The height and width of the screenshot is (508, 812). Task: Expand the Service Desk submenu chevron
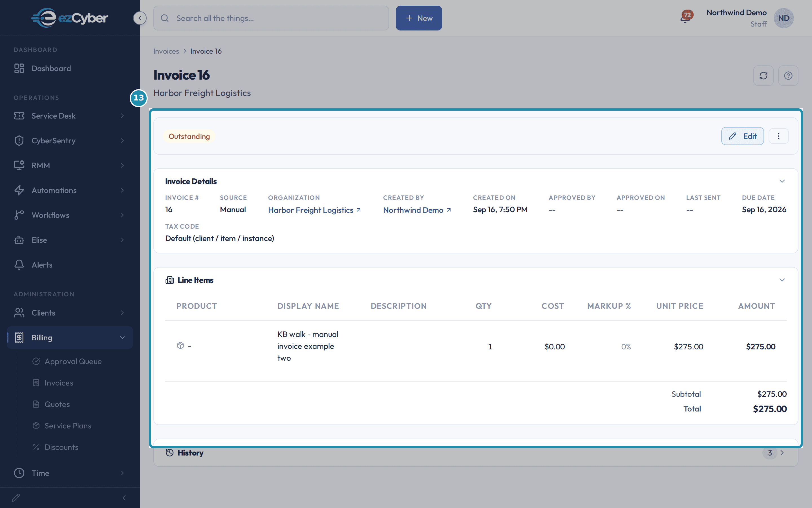point(122,116)
